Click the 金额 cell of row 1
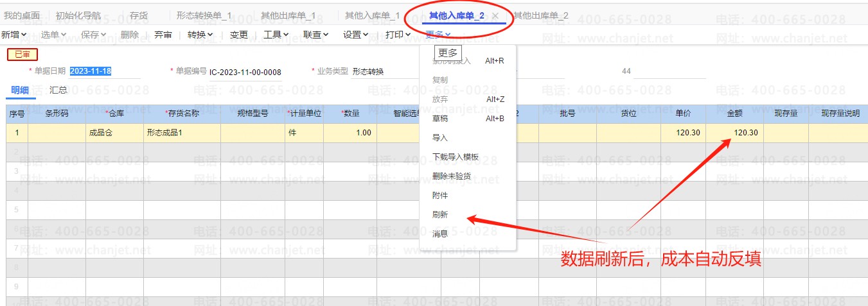868x306 pixels. click(734, 133)
